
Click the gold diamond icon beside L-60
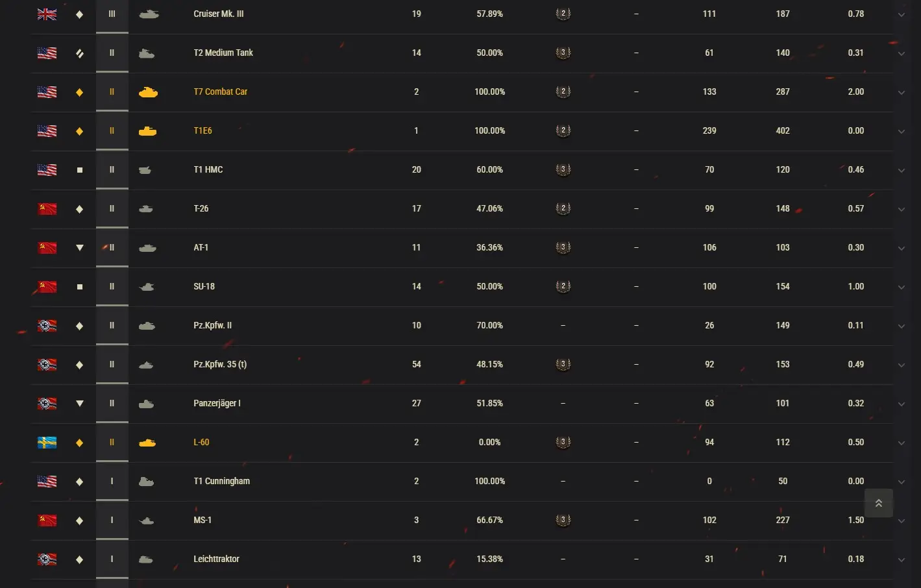(x=80, y=443)
